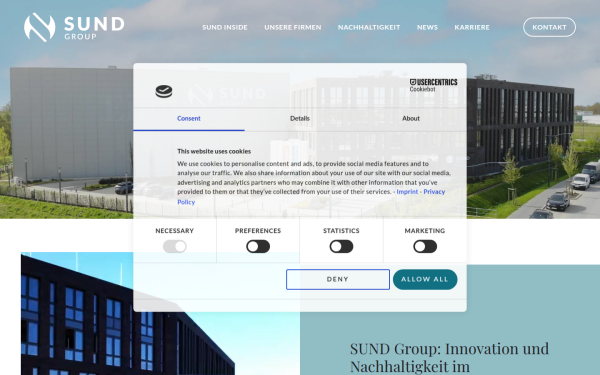Click the PREFERENCES label text

[x=258, y=231]
